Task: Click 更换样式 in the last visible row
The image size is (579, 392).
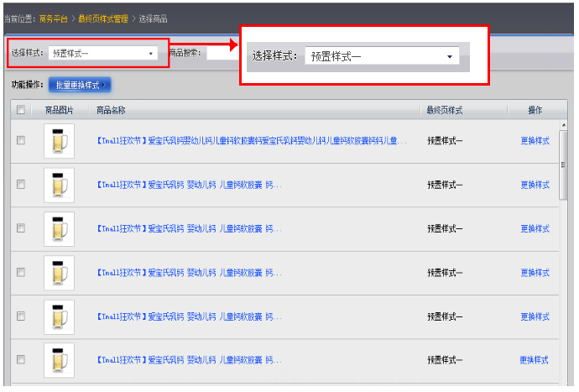Action: pyautogui.click(x=535, y=360)
